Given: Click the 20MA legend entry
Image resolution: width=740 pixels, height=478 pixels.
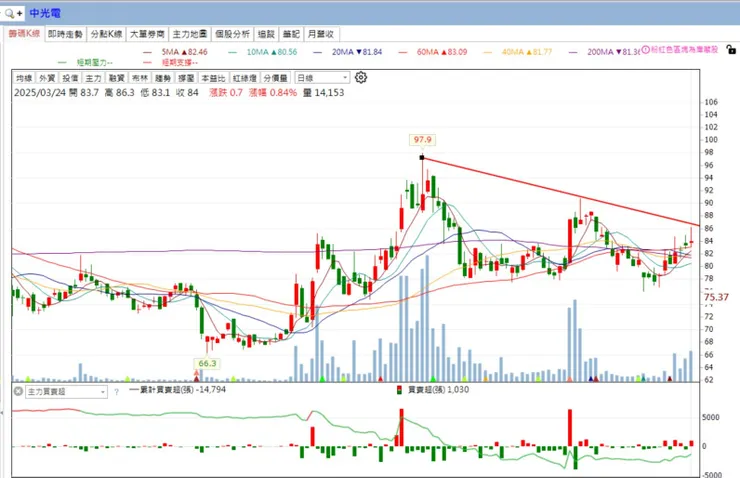Looking at the screenshot, I should point(357,52).
